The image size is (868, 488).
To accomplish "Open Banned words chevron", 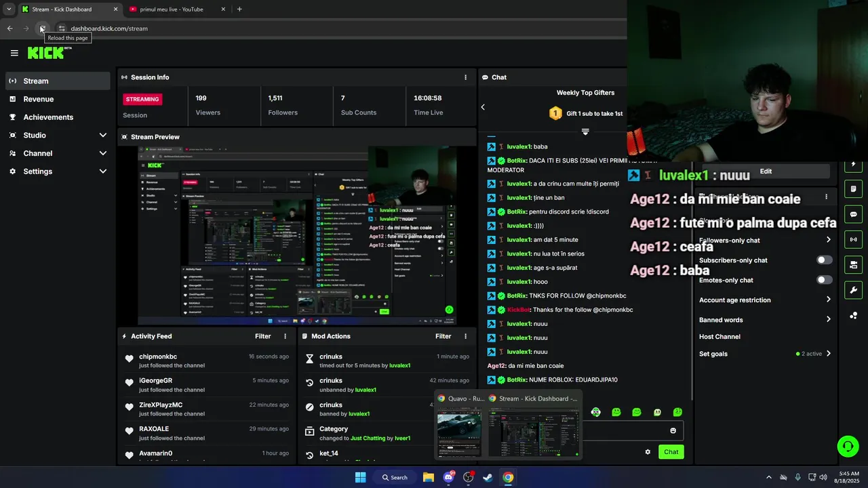I will tap(828, 319).
